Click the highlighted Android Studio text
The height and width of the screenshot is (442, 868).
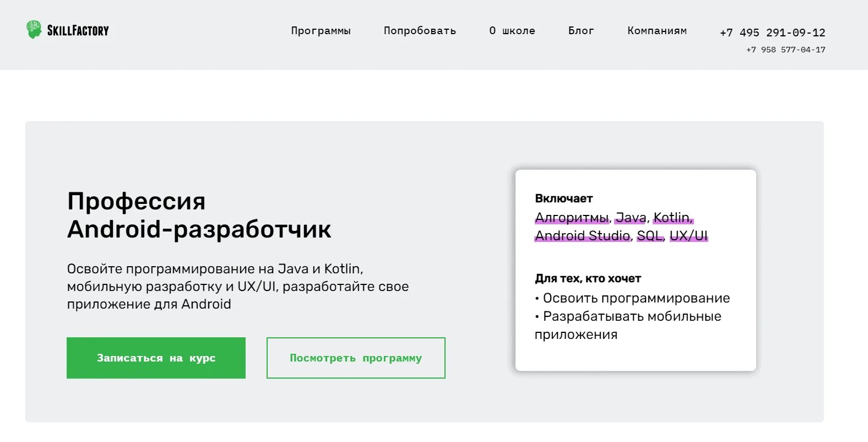[x=583, y=236]
